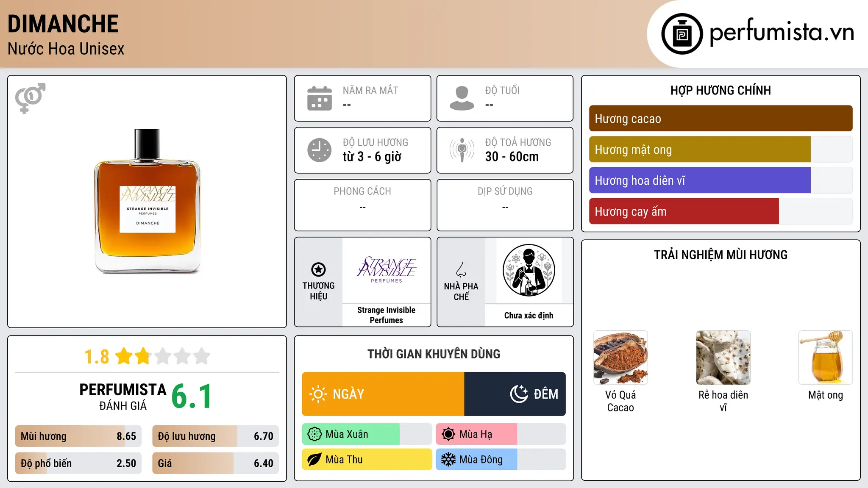Select the Hương cay ấm accord bar
The width and height of the screenshot is (868, 488).
721,211
